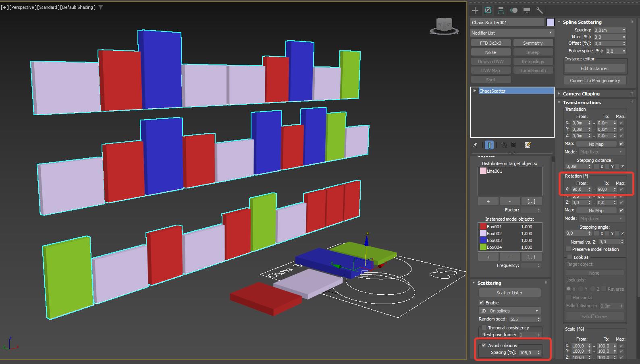
Task: Click the Spline Scattering Spacing spinner arrows
Action: point(624,30)
